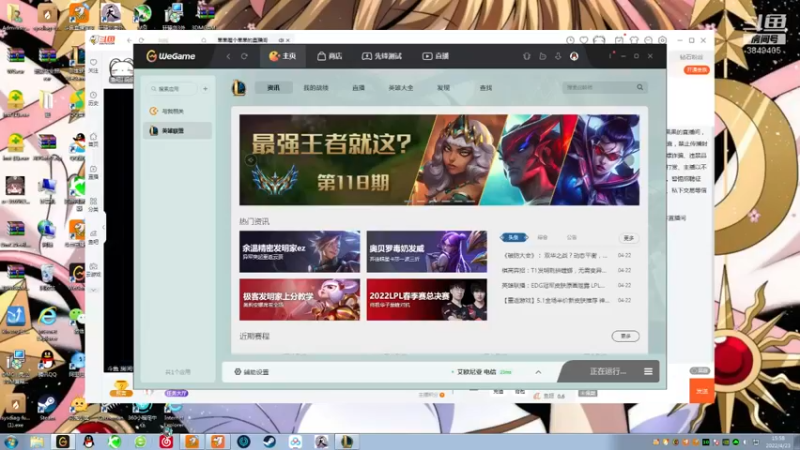Open the 我的战绩 tab

(x=316, y=88)
